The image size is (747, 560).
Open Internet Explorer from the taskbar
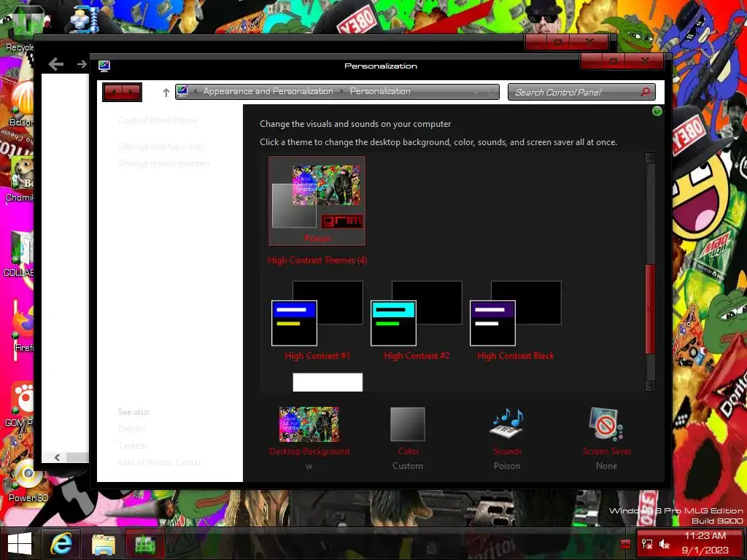pos(61,543)
